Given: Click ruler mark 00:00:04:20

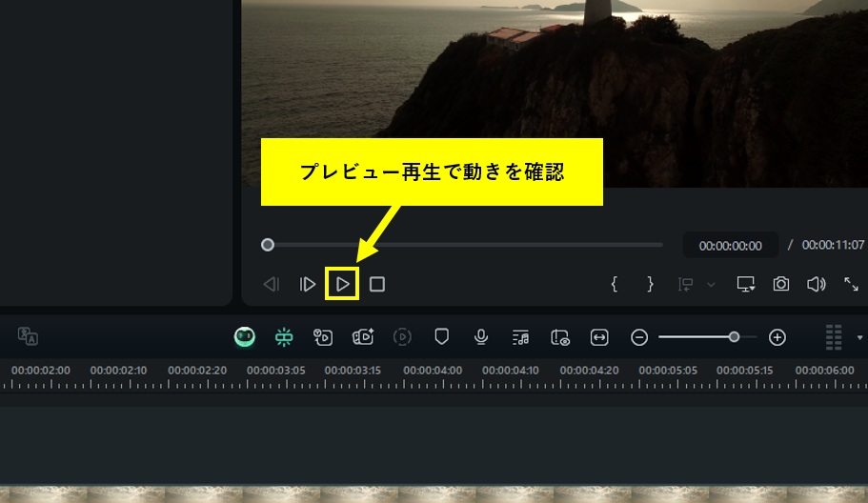Looking at the screenshot, I should click(x=590, y=371).
